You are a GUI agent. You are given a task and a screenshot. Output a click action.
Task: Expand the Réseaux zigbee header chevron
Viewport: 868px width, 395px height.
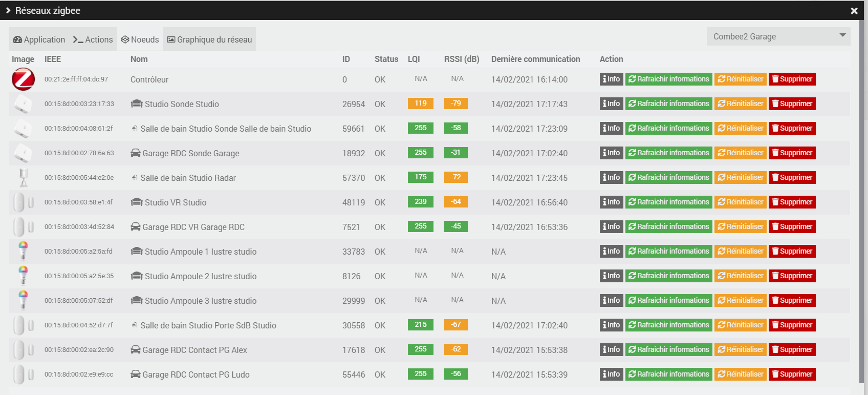[x=8, y=10]
